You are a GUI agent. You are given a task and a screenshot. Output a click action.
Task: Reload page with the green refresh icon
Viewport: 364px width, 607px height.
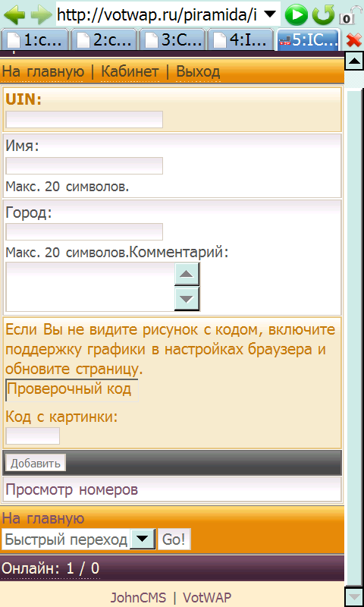tap(323, 15)
